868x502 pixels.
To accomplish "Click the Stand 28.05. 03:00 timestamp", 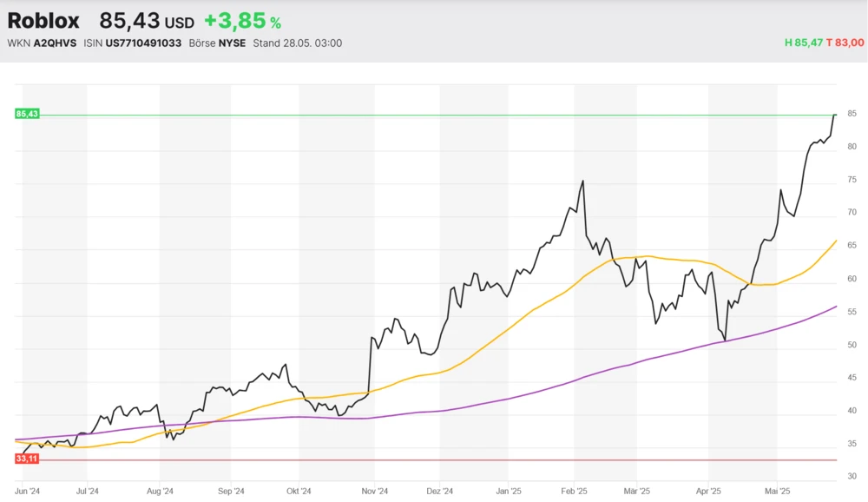I will tap(297, 43).
